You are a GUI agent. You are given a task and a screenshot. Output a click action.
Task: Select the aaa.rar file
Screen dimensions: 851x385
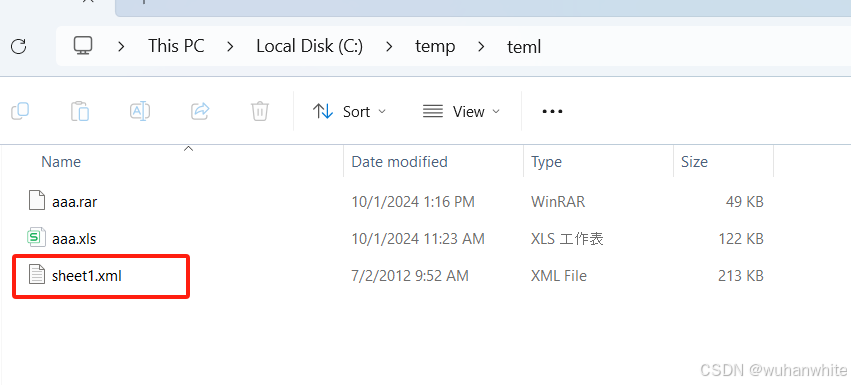click(x=75, y=203)
